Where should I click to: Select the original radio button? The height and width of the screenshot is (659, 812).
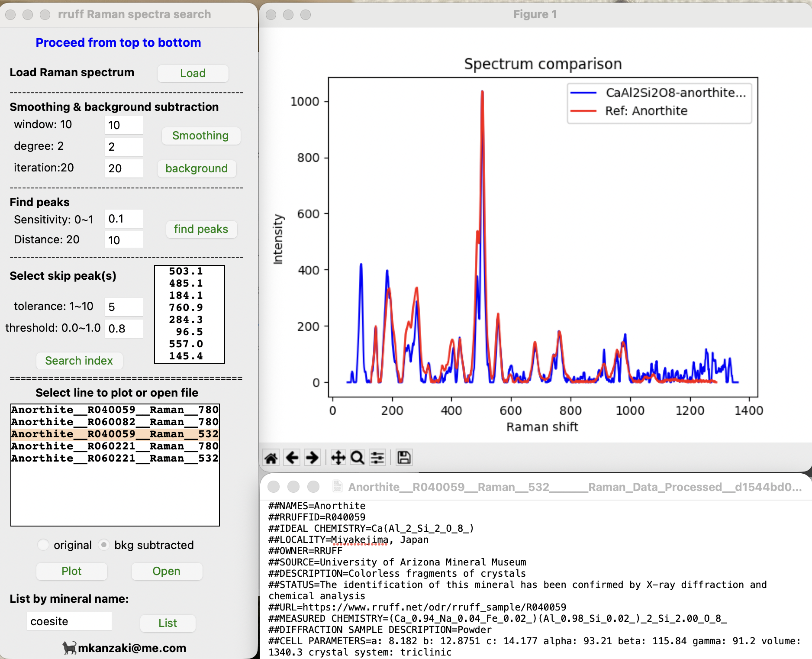43,545
